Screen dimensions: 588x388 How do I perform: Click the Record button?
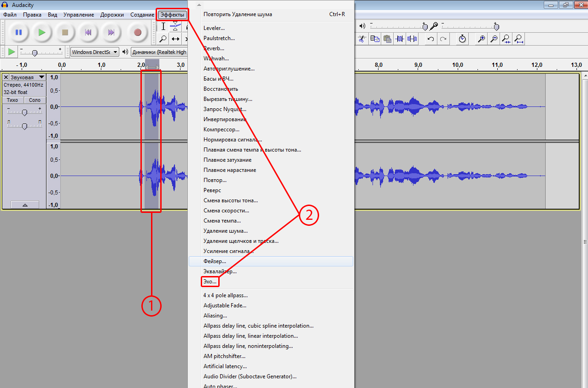pos(137,32)
